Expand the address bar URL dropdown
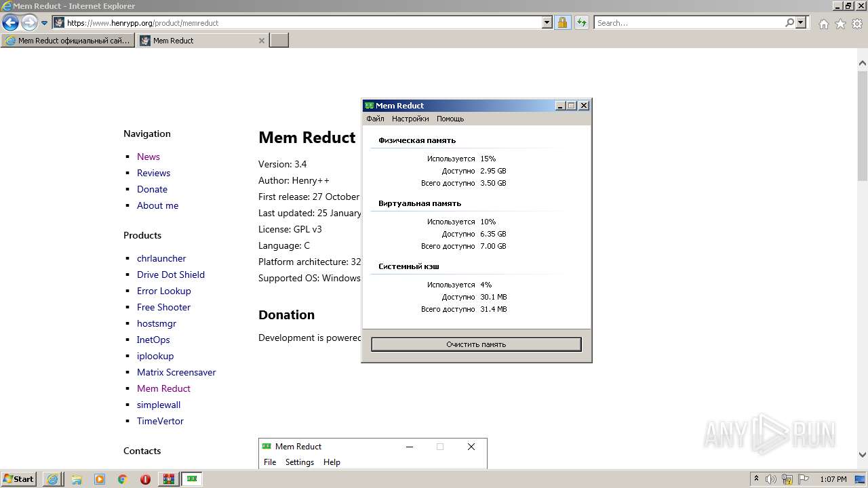 (x=547, y=23)
